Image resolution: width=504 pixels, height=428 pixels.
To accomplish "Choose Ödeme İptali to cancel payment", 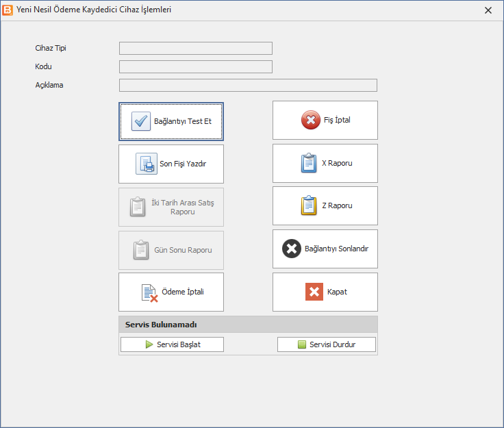I will pyautogui.click(x=171, y=292).
